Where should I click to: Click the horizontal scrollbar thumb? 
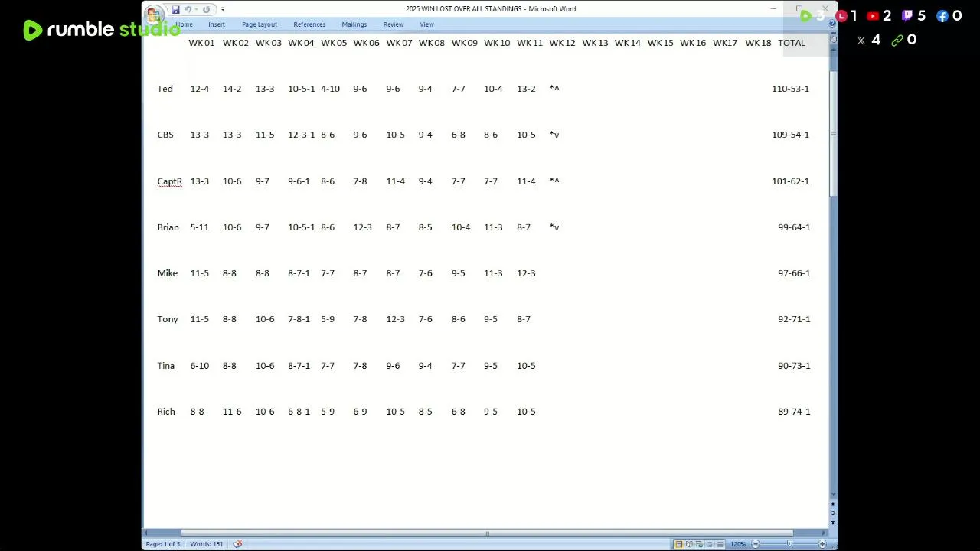click(487, 533)
